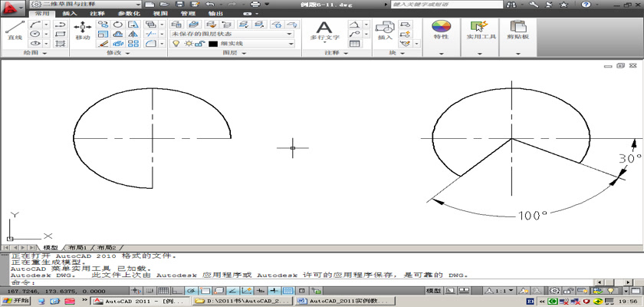Viewport: 644px width, 307px height.
Task: Click the Insert block (插入) icon
Action: (x=385, y=31)
